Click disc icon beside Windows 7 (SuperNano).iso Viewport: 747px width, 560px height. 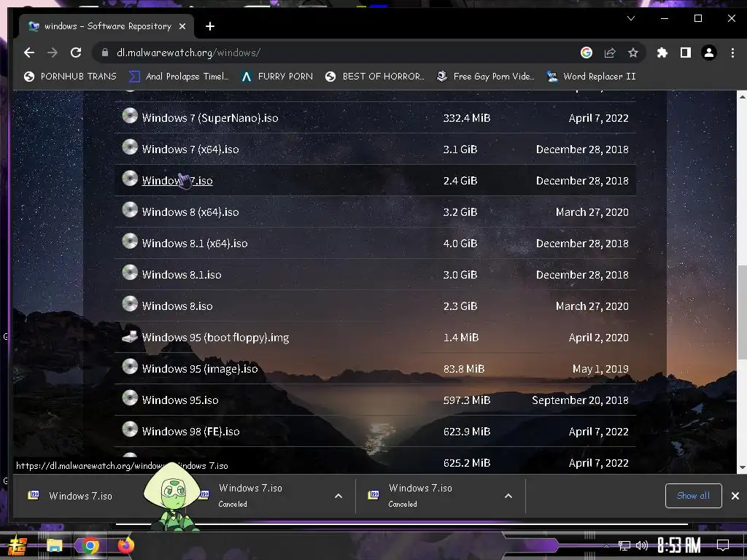(130, 116)
